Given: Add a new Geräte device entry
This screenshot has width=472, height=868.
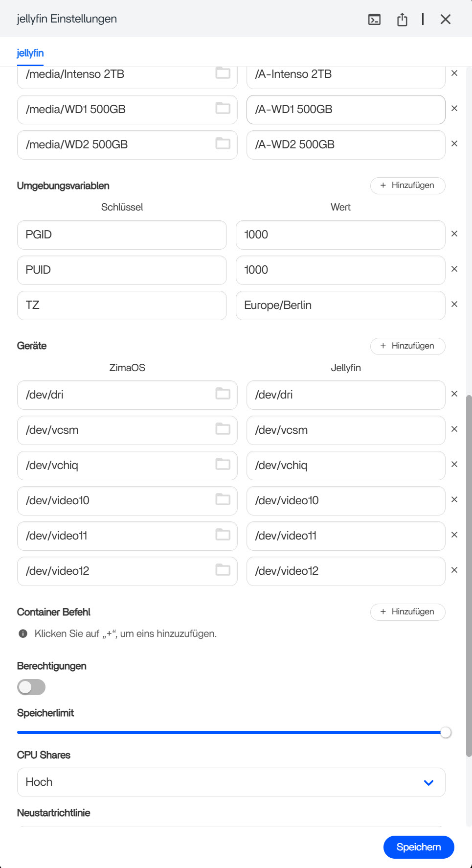Looking at the screenshot, I should click(x=407, y=346).
